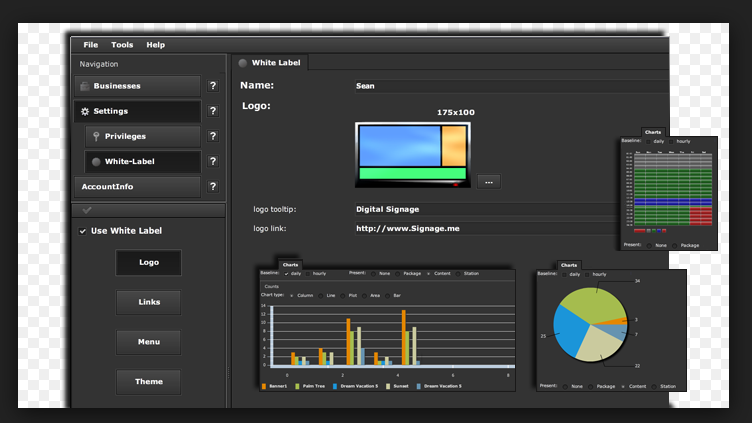
Task: Click beige Sunset legend swatch
Action: [x=388, y=386]
